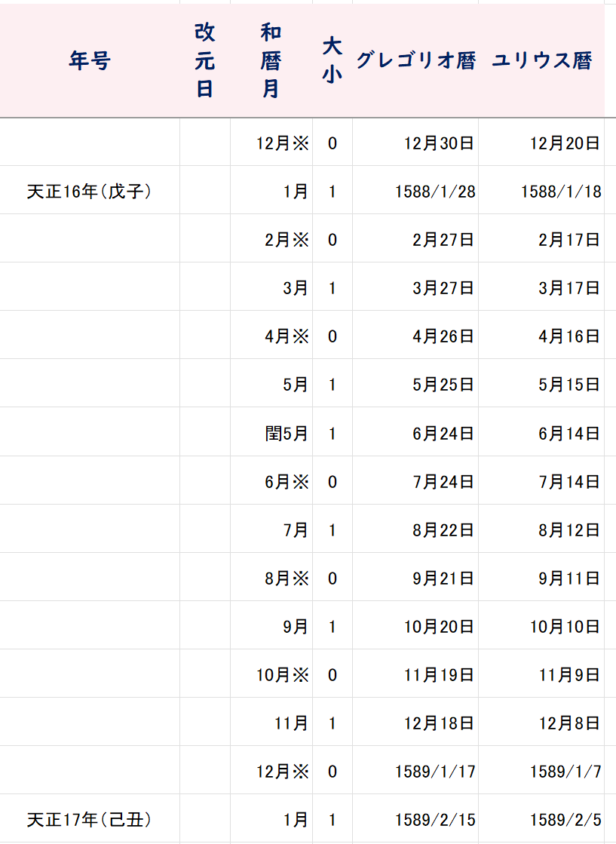The width and height of the screenshot is (616, 844).
Task: Select the 天正16年(戊子) cell
Action: click(89, 191)
